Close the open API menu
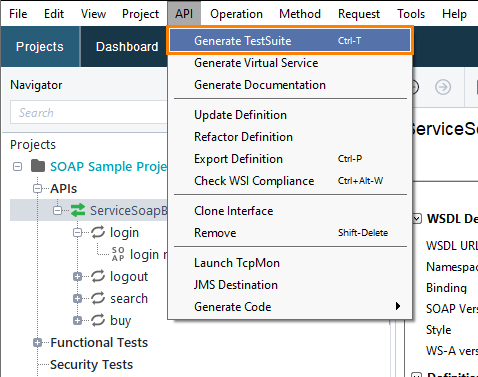478x377 pixels. (184, 14)
